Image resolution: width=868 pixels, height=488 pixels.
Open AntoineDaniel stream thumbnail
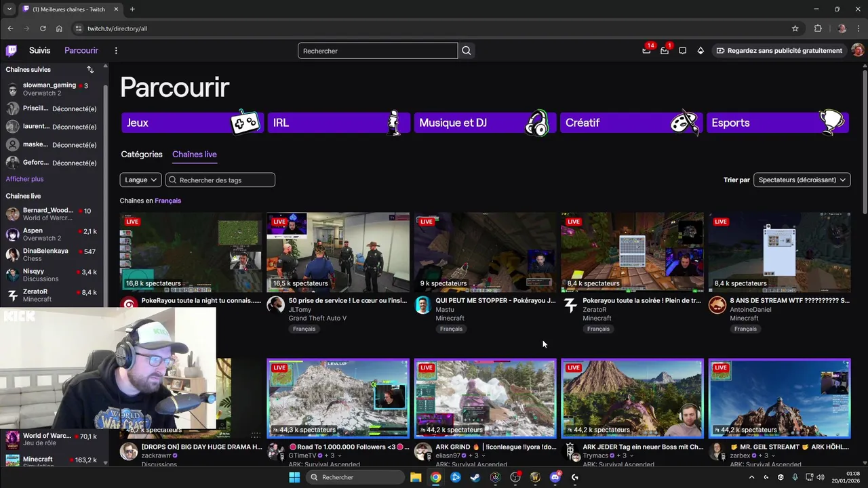coord(779,252)
